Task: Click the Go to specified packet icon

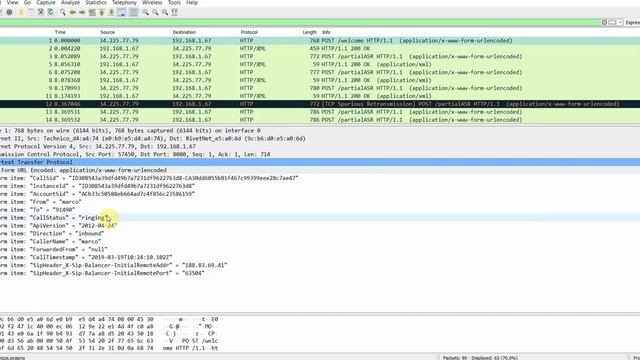Action: tap(92, 12)
